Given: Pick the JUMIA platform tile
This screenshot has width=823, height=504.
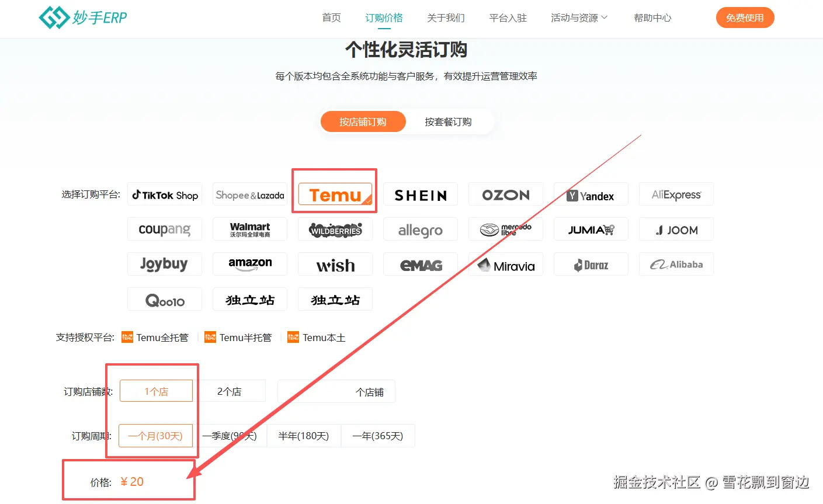Looking at the screenshot, I should [591, 230].
